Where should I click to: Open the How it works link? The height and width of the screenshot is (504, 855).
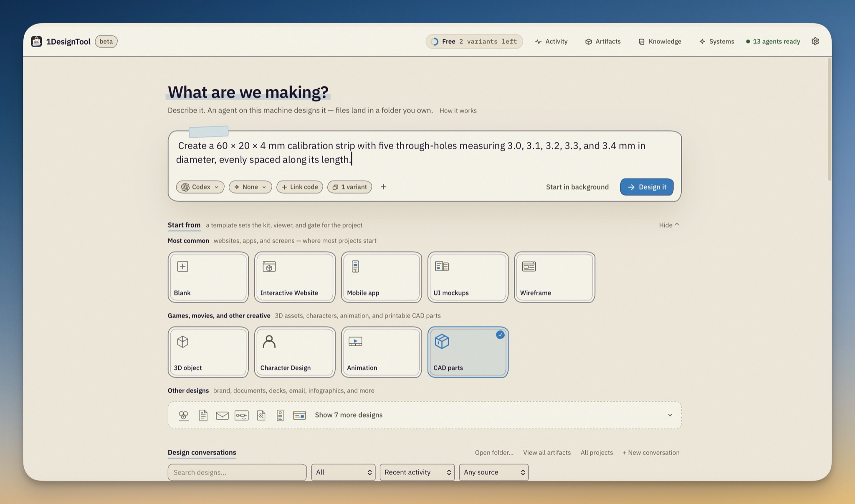coord(458,111)
